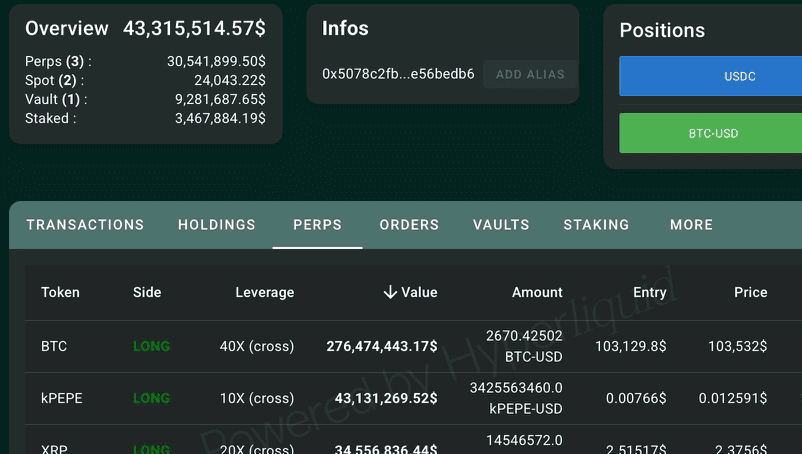Sort by the Price column header
802x454 pixels.
pos(750,292)
